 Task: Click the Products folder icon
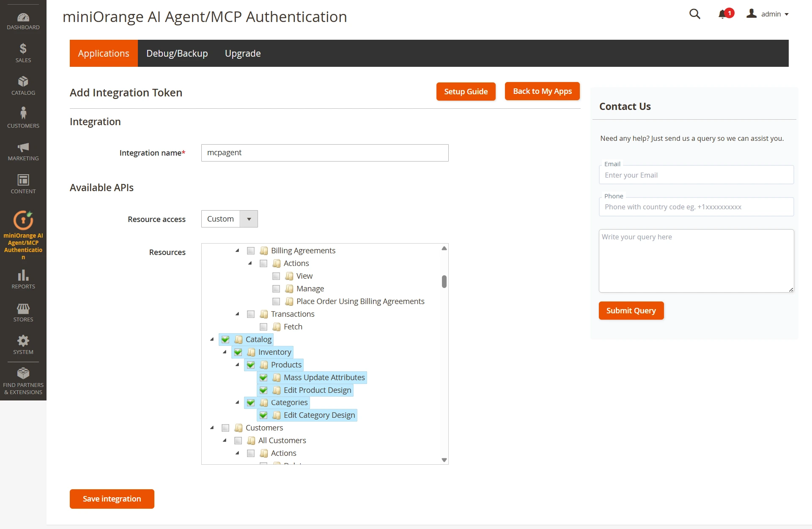[x=264, y=365]
